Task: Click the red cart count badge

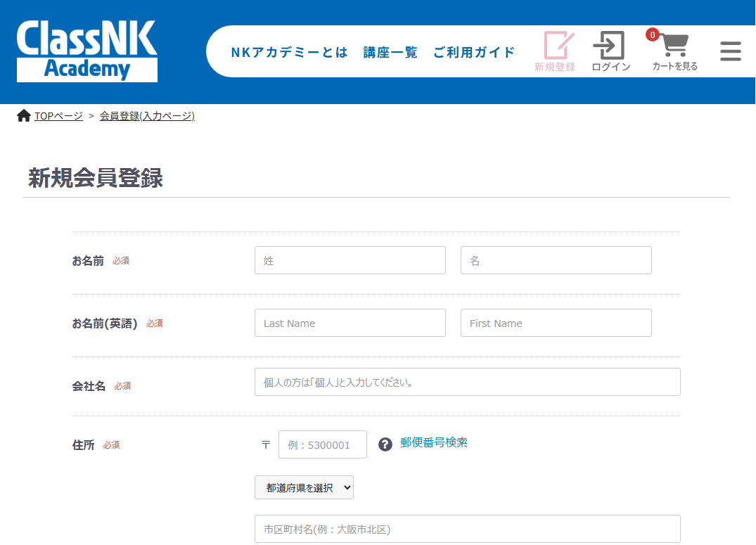Action: (x=653, y=34)
